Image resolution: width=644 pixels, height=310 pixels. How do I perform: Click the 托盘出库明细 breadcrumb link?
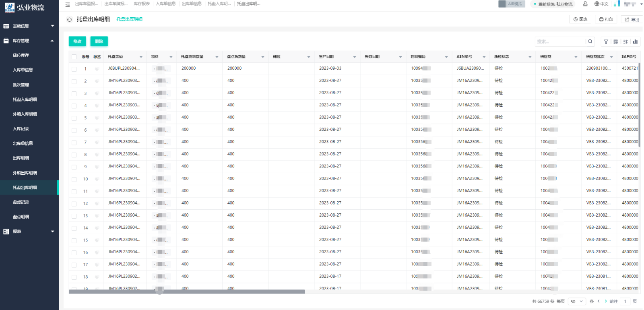coord(129,19)
